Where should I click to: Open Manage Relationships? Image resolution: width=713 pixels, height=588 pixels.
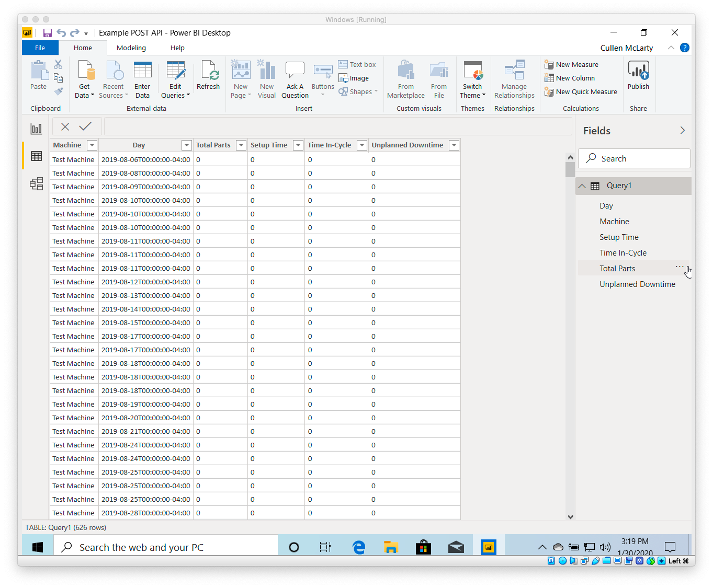pyautogui.click(x=515, y=79)
